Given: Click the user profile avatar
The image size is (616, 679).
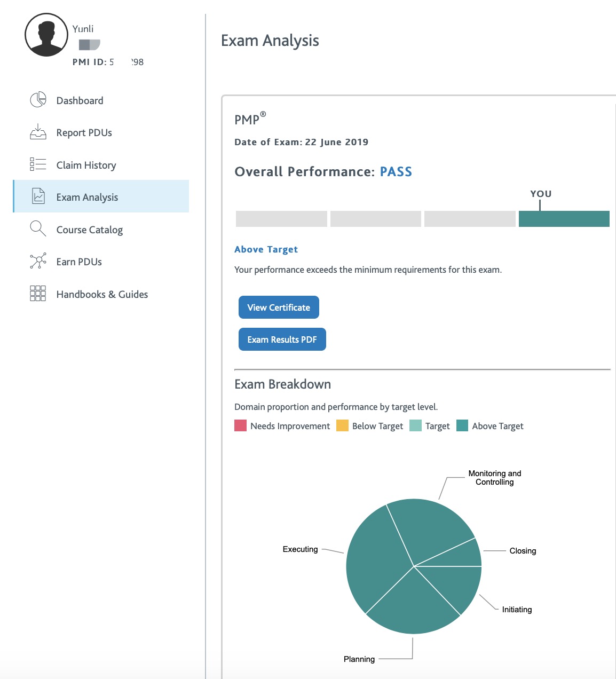Looking at the screenshot, I should pos(46,35).
